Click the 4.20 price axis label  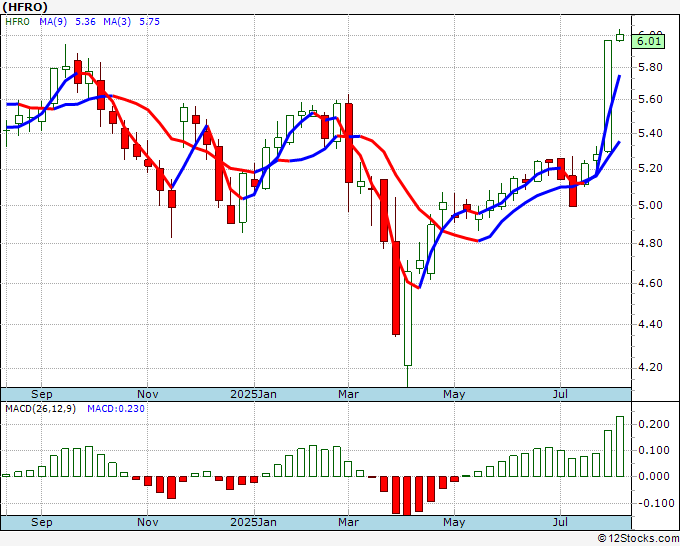(651, 367)
